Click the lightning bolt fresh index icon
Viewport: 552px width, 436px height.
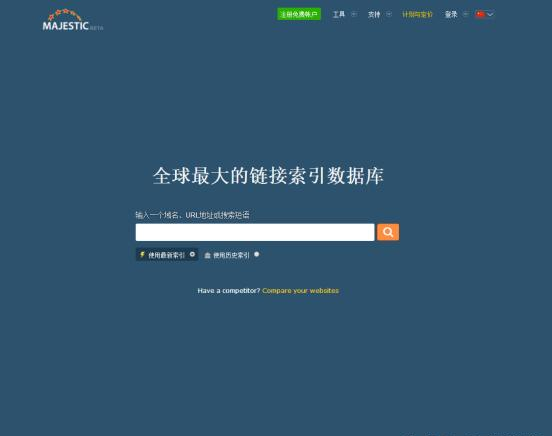tap(142, 254)
